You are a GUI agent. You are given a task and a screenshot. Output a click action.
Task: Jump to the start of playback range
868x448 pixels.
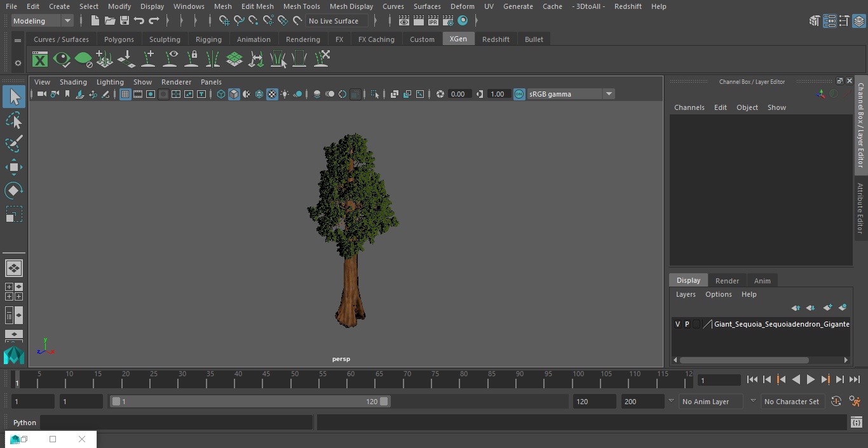(x=752, y=379)
